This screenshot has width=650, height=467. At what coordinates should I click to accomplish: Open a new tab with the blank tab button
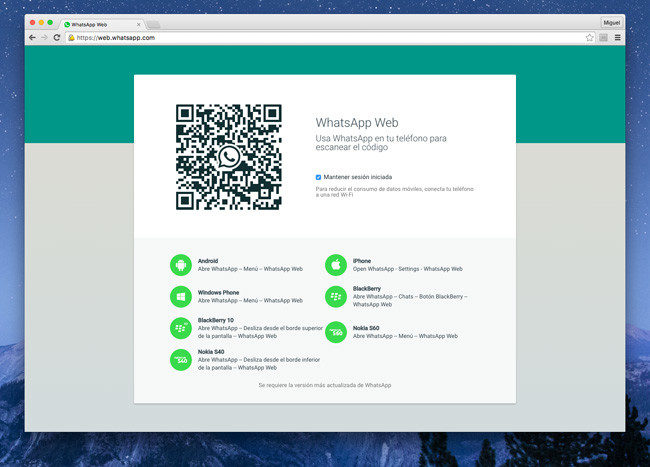point(153,25)
